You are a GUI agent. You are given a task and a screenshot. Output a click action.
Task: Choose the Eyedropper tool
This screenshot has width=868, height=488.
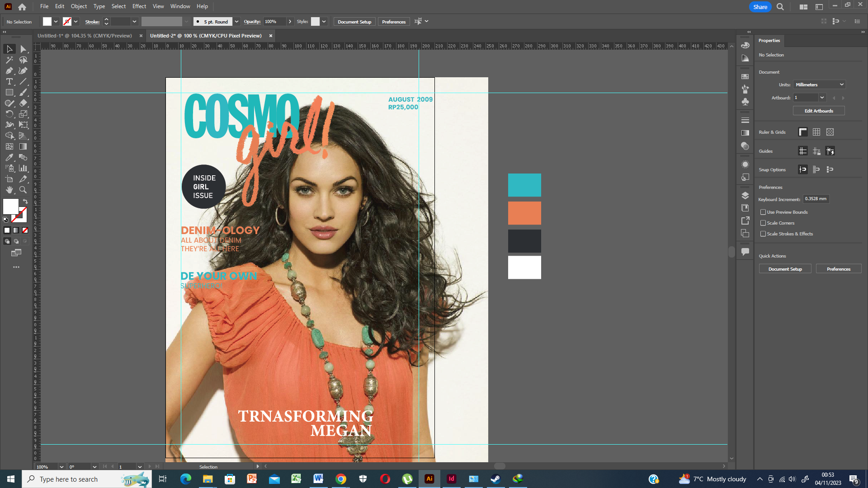[9, 157]
